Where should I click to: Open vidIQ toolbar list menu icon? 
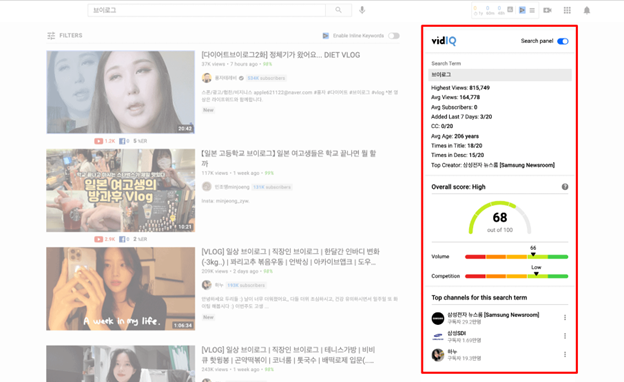pos(532,10)
